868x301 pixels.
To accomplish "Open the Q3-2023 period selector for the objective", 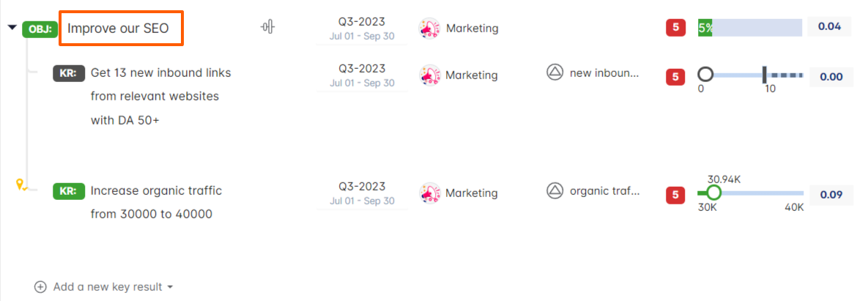I will [362, 28].
